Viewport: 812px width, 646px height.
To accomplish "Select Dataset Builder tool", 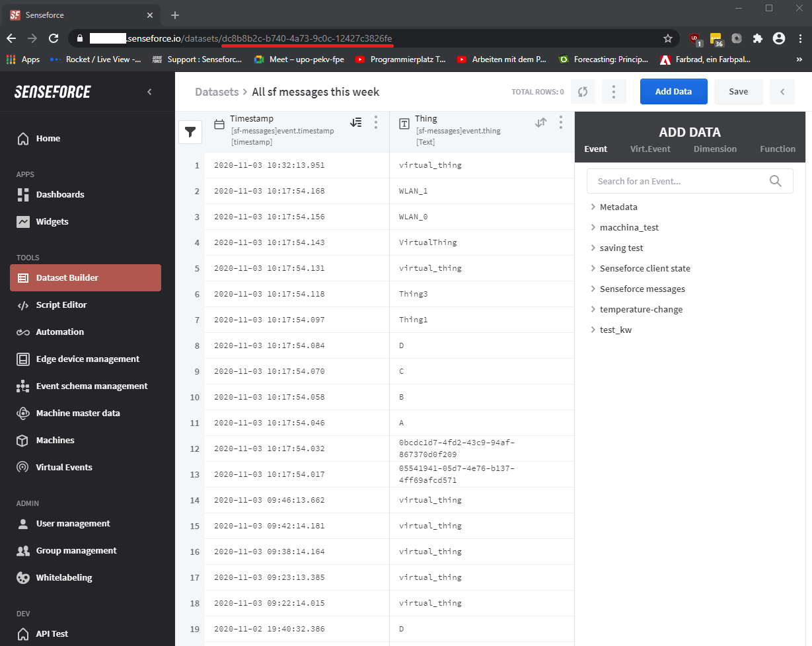I will [85, 278].
